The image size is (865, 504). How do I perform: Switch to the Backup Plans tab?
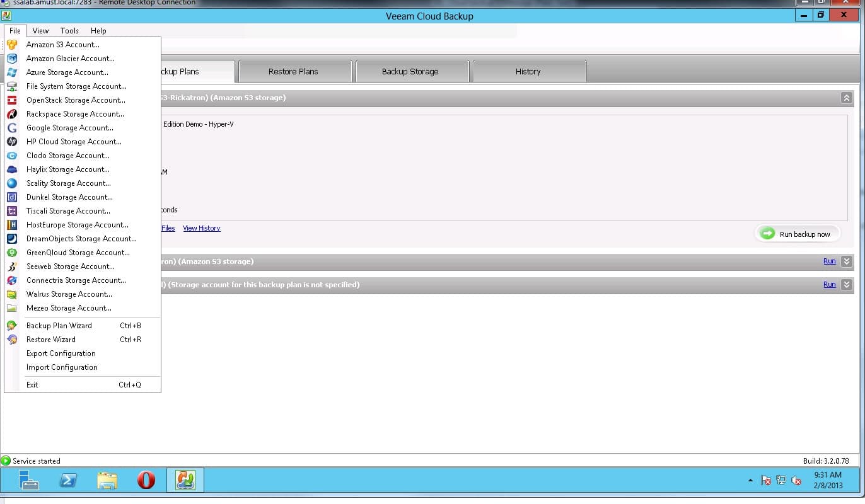coord(198,71)
